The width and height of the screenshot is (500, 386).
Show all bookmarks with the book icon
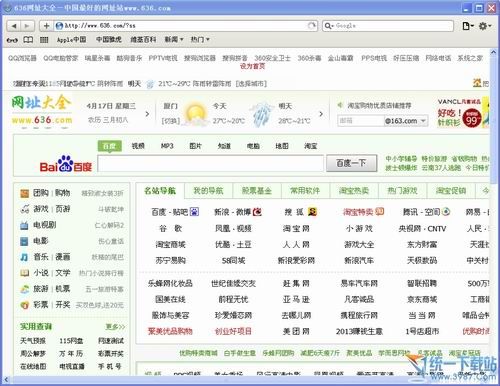28,40
